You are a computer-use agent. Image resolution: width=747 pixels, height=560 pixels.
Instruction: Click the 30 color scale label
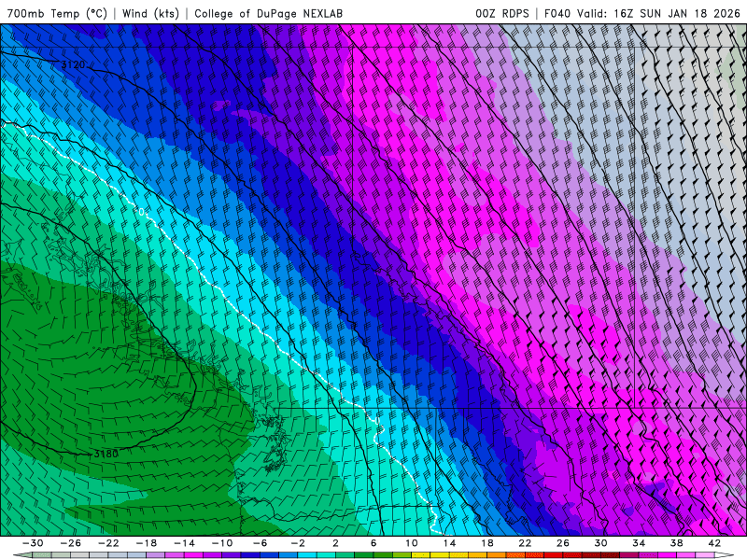click(x=600, y=543)
